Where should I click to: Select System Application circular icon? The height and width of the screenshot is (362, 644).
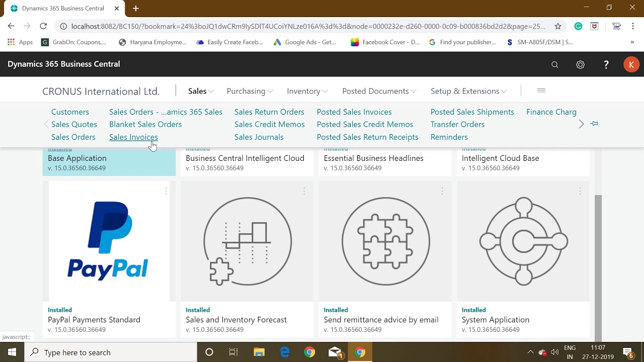524,241
